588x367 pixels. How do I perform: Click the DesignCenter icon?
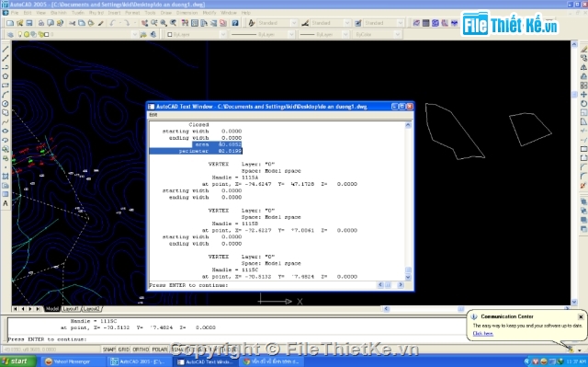tap(195, 23)
